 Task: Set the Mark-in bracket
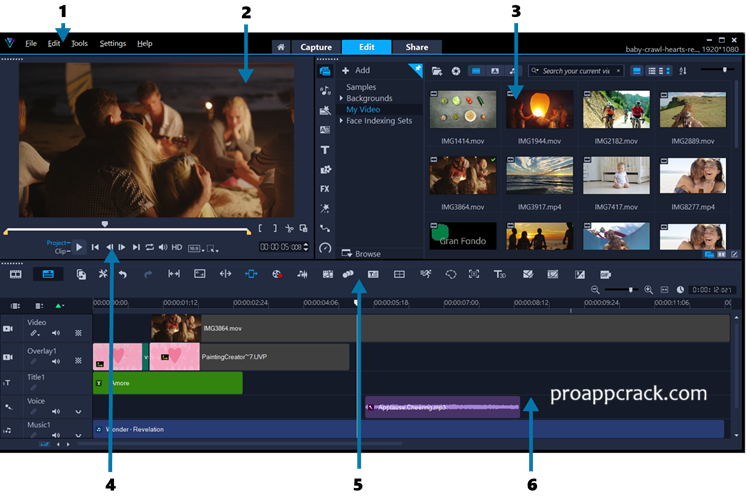(260, 229)
